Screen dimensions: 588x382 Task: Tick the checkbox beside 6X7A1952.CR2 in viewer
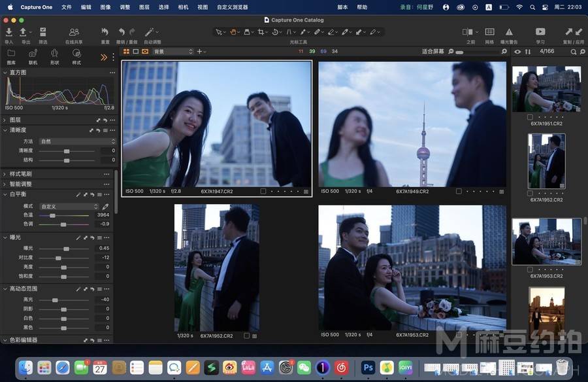pyautogui.click(x=246, y=336)
